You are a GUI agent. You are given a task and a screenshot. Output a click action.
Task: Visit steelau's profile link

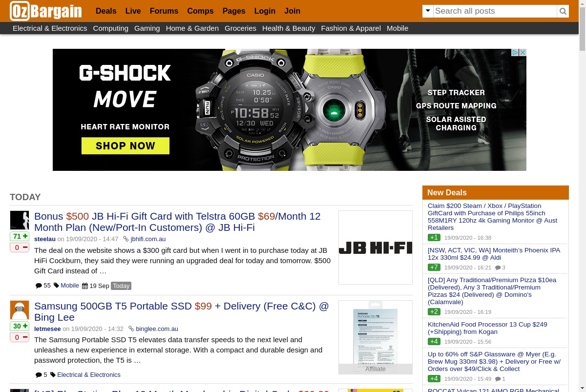pyautogui.click(x=45, y=239)
